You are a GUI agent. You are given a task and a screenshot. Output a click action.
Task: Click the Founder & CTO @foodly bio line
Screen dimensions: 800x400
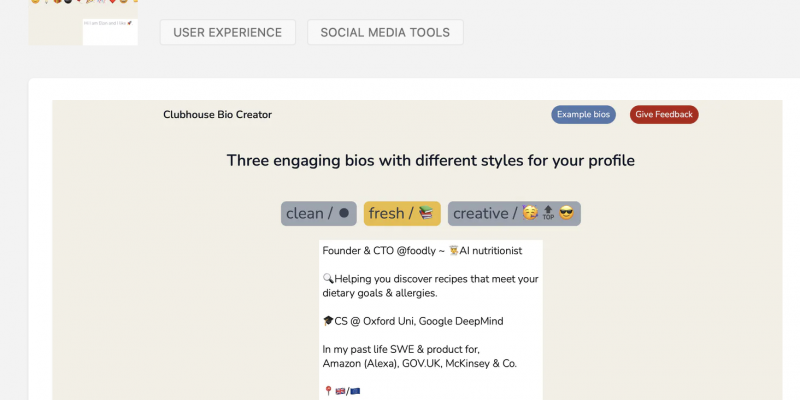click(422, 251)
